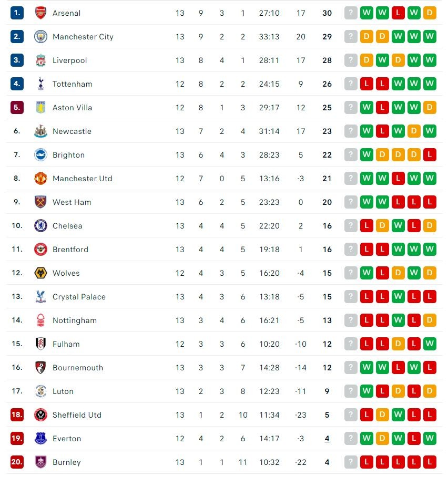Click Fulham's green W form badge

(430, 344)
